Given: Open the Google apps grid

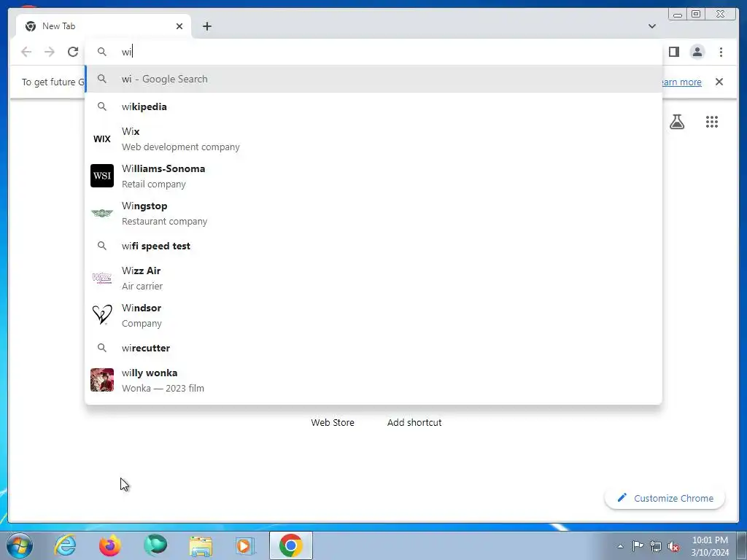Looking at the screenshot, I should pos(712,122).
